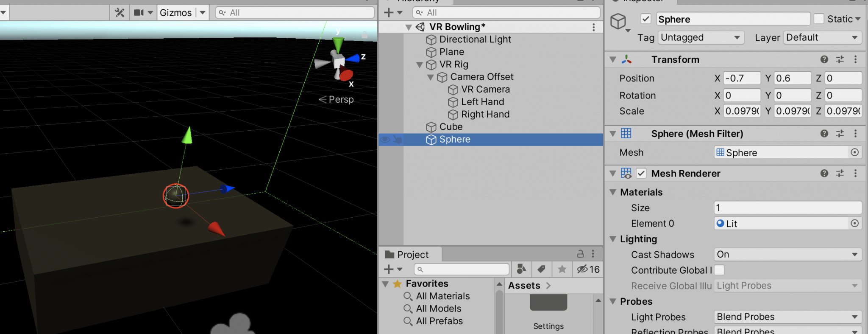This screenshot has width=868, height=334.
Task: Hide Sphere with the eye visibility icon
Action: pos(385,139)
